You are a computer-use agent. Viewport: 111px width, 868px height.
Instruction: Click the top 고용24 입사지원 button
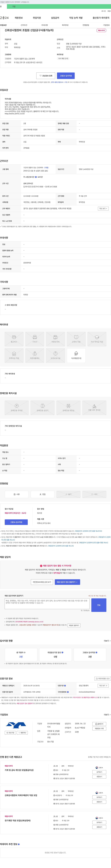[x=66, y=76]
